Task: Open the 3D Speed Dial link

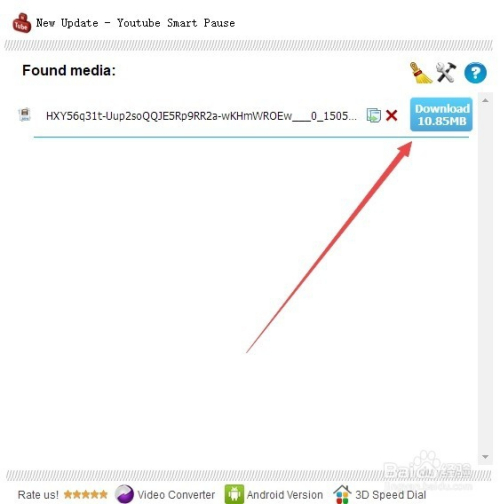Action: coord(390,495)
